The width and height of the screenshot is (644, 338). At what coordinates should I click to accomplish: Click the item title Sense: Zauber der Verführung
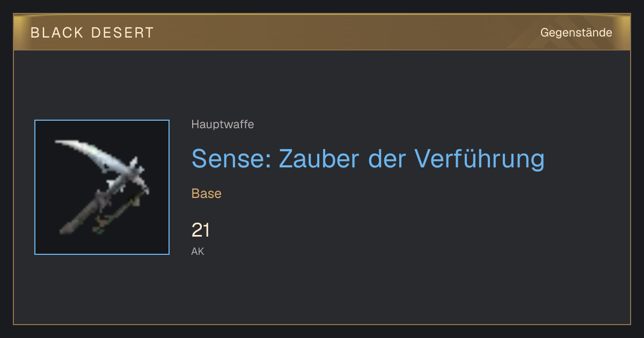[x=368, y=158]
